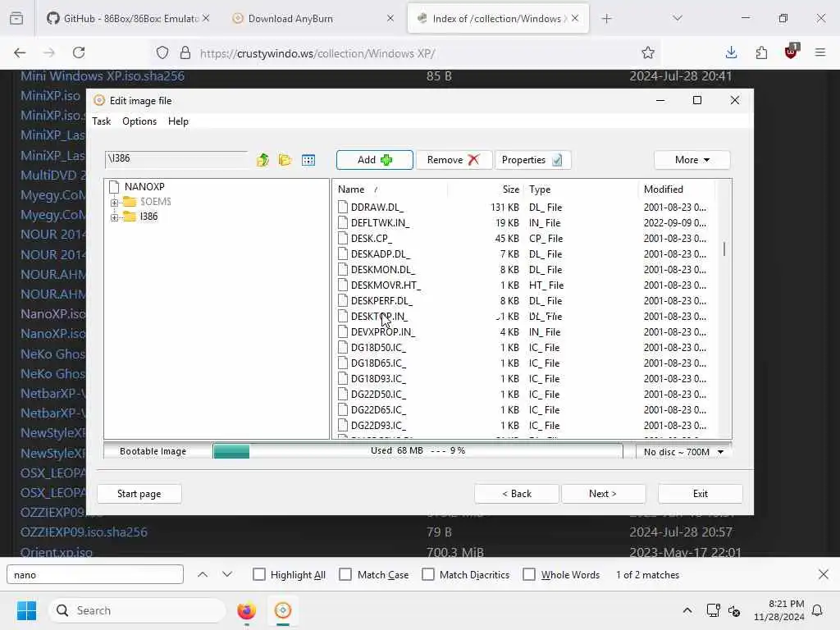Screen dimensions: 840x630
Task: Click the uBlock Origin extension icon
Action: 792,52
